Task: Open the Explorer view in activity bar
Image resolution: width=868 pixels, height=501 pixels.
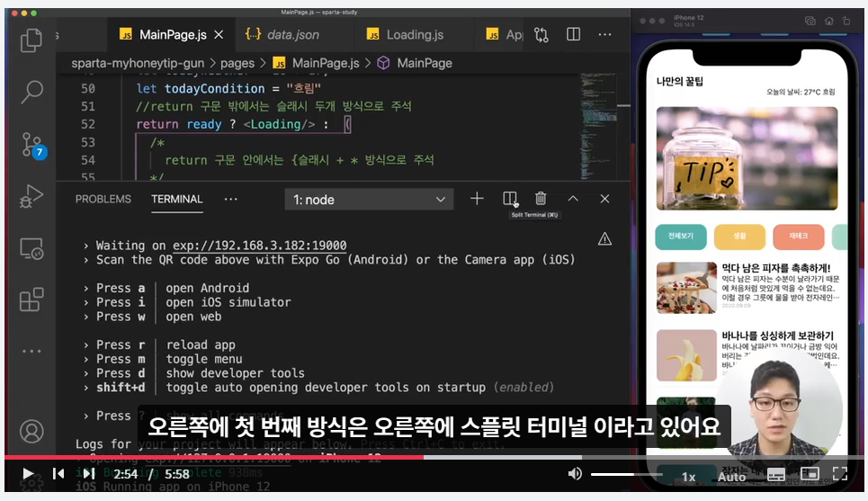Action: pos(31,40)
